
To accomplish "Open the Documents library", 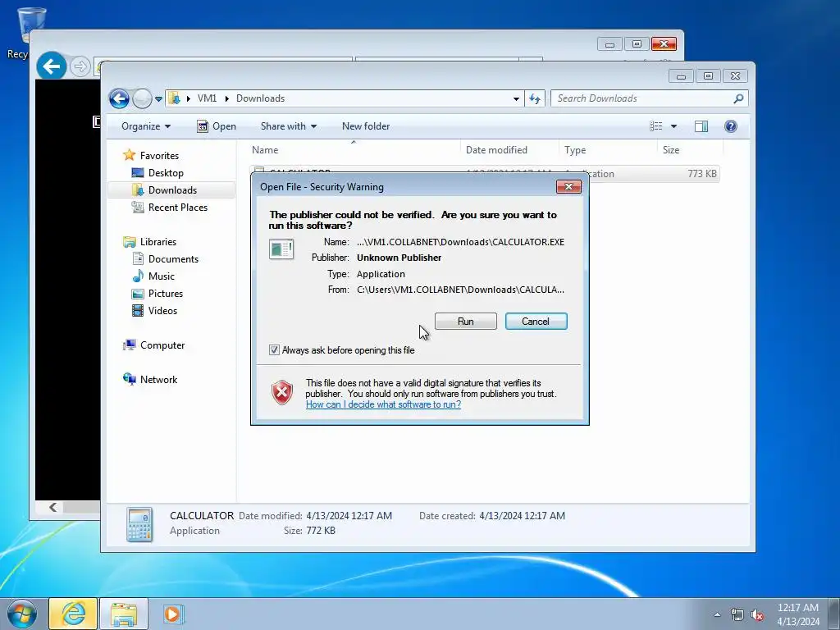I will [x=173, y=259].
